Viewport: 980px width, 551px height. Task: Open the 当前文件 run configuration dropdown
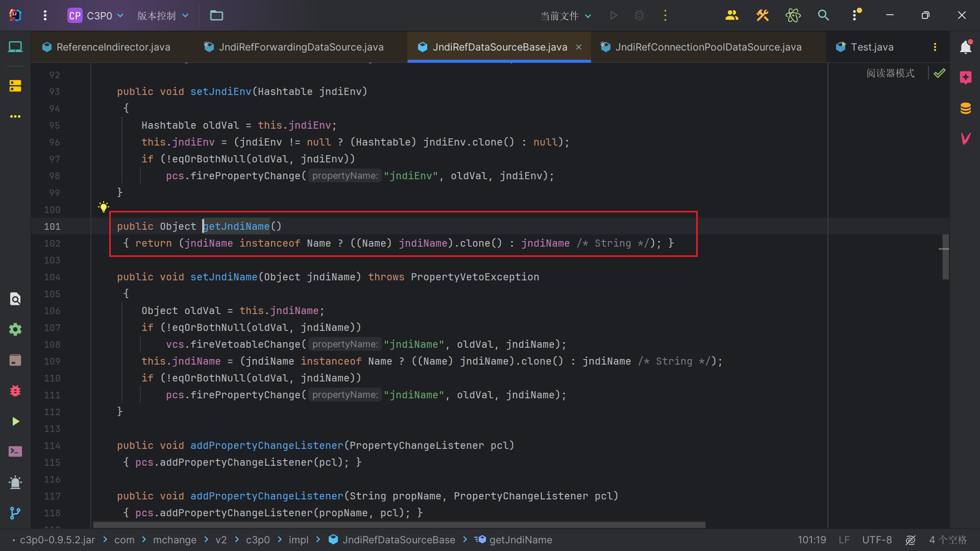click(x=566, y=16)
